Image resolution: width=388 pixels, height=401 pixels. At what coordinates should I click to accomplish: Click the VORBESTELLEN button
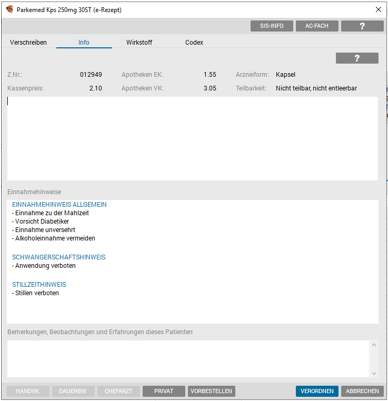click(x=211, y=391)
